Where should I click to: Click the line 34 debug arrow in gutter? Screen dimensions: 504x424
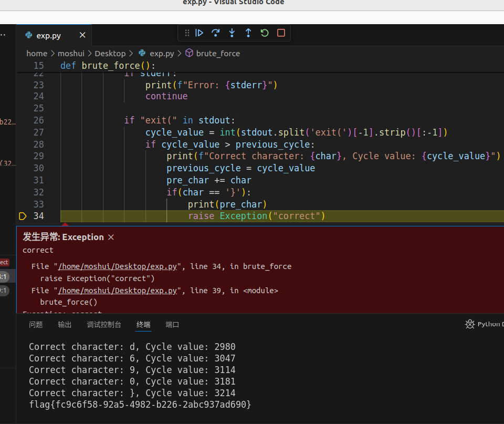pos(23,216)
